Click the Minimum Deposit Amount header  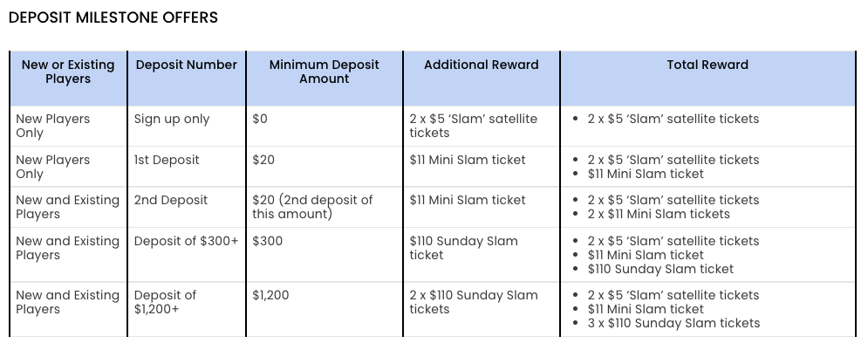324,72
